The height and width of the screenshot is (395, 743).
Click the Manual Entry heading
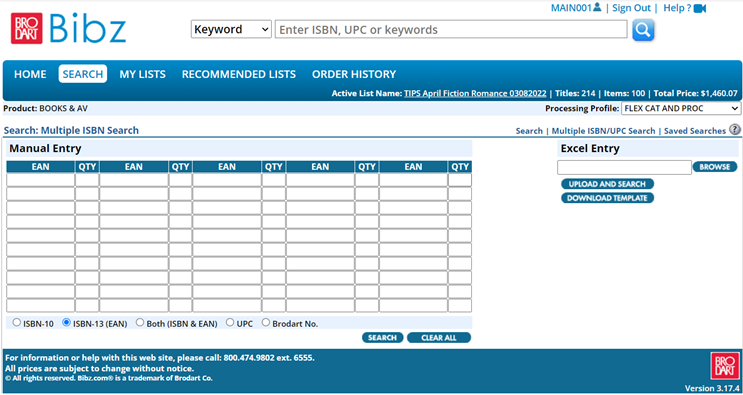click(x=45, y=148)
